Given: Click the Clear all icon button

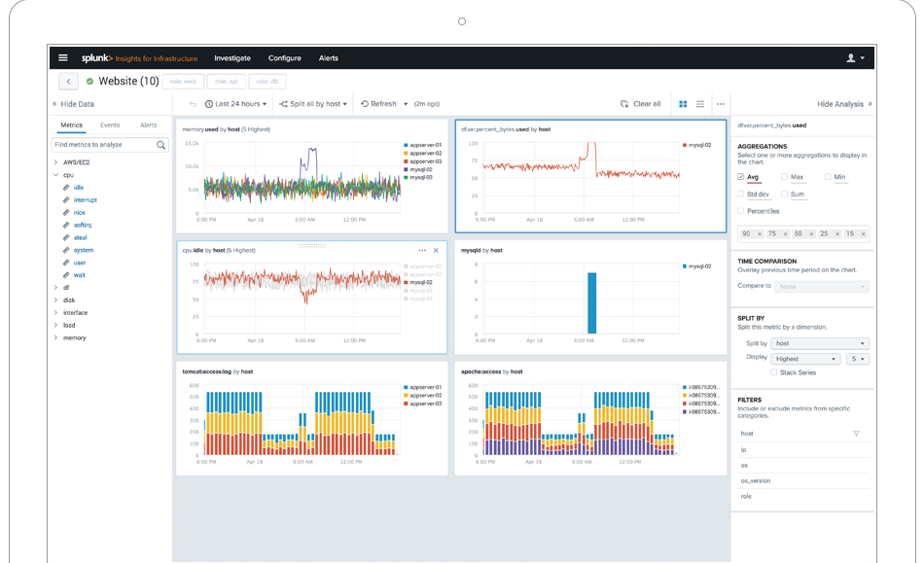Looking at the screenshot, I should click(624, 104).
